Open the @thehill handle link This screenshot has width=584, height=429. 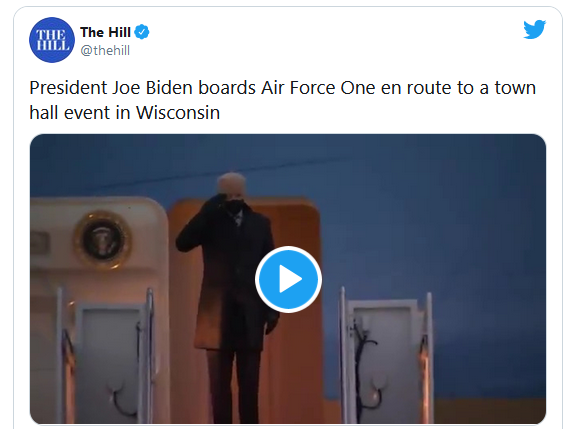pos(105,50)
